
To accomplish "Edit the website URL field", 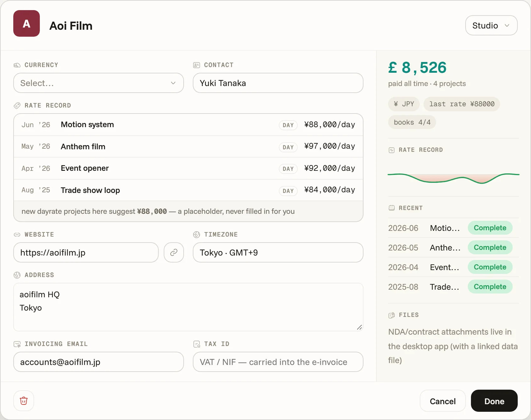I will pos(86,252).
